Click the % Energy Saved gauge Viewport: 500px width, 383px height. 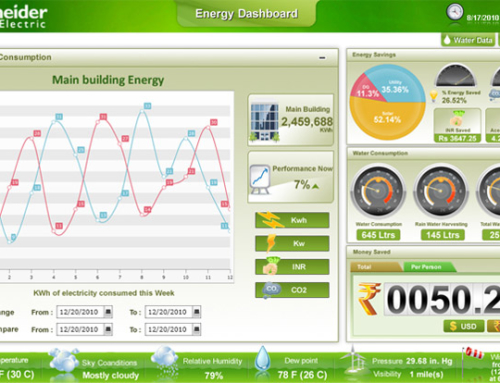click(456, 76)
